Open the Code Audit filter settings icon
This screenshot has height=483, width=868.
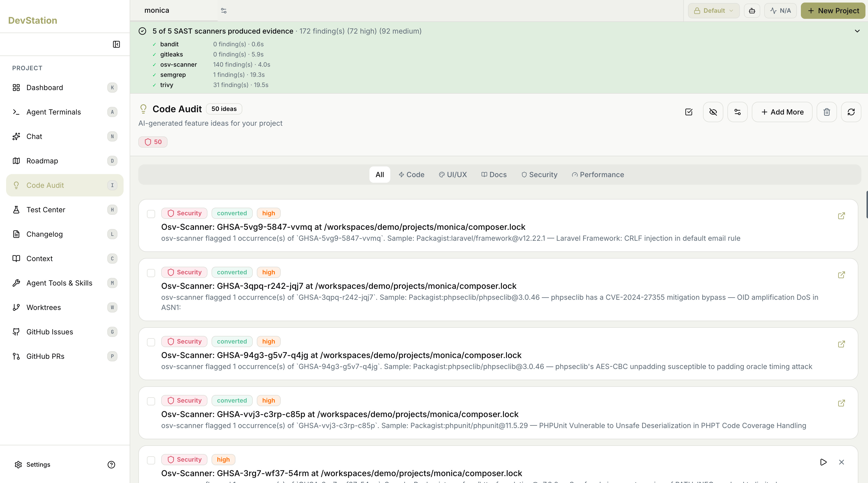[738, 112]
